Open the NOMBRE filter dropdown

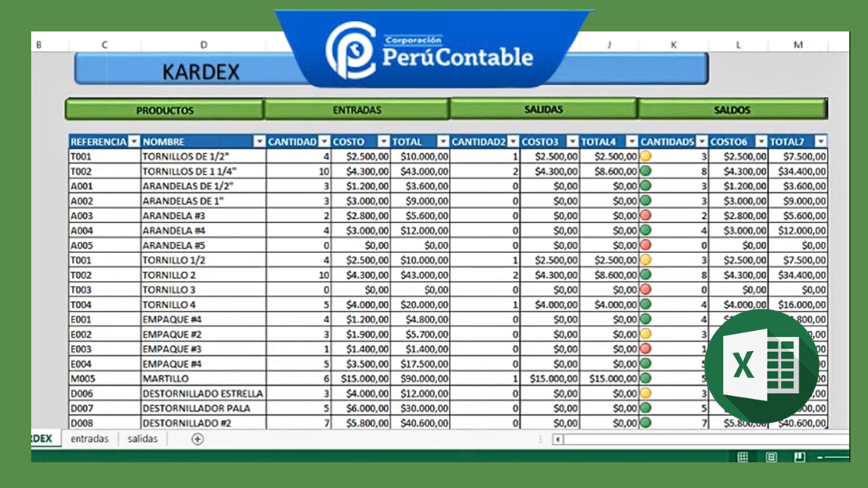click(259, 142)
